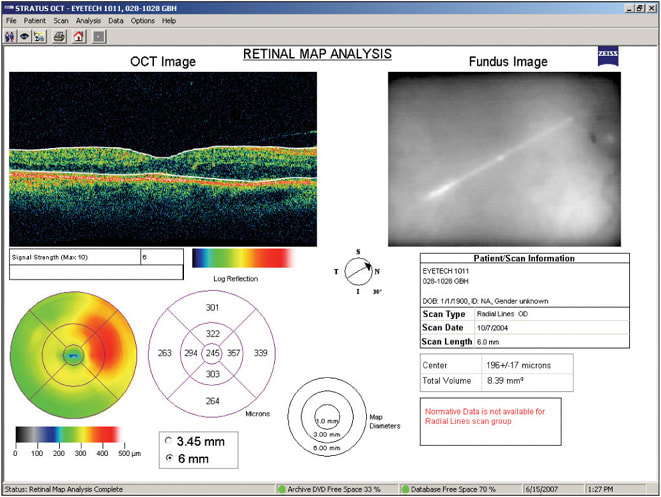The width and height of the screenshot is (661, 497).
Task: Click the Center 196+/-17 microns value
Action: pyautogui.click(x=519, y=365)
